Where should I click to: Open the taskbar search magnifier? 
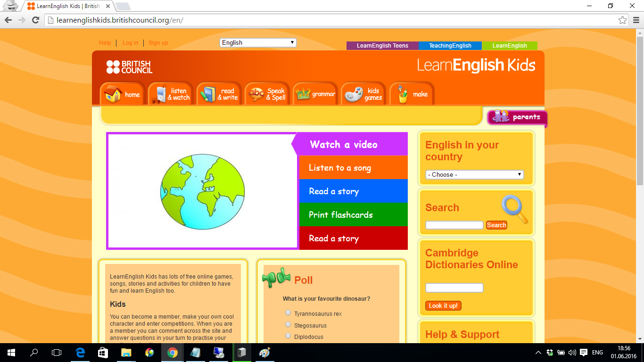tap(34, 353)
